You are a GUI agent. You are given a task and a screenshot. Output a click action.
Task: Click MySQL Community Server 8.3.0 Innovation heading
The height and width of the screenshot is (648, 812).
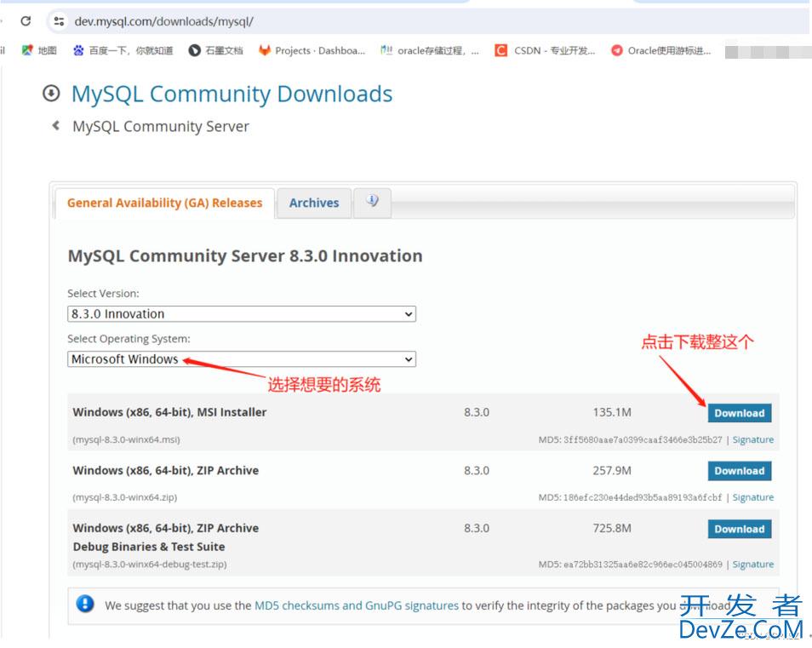pyautogui.click(x=245, y=256)
